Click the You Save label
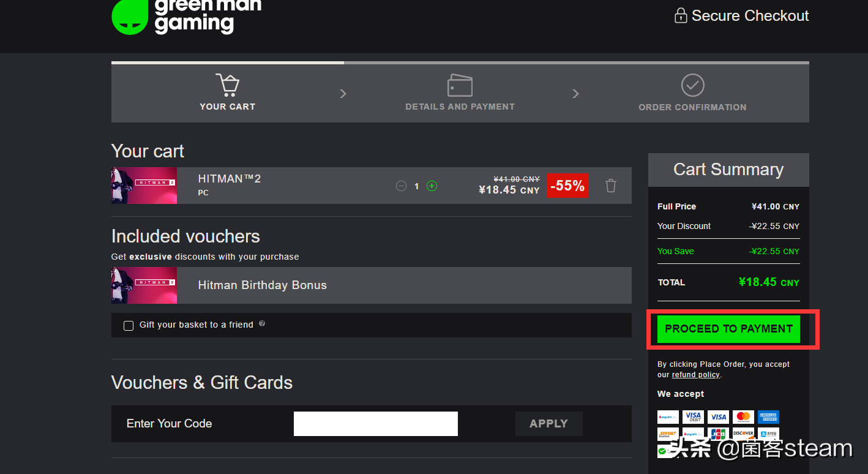Screen dimensions: 868x474 click(676, 251)
